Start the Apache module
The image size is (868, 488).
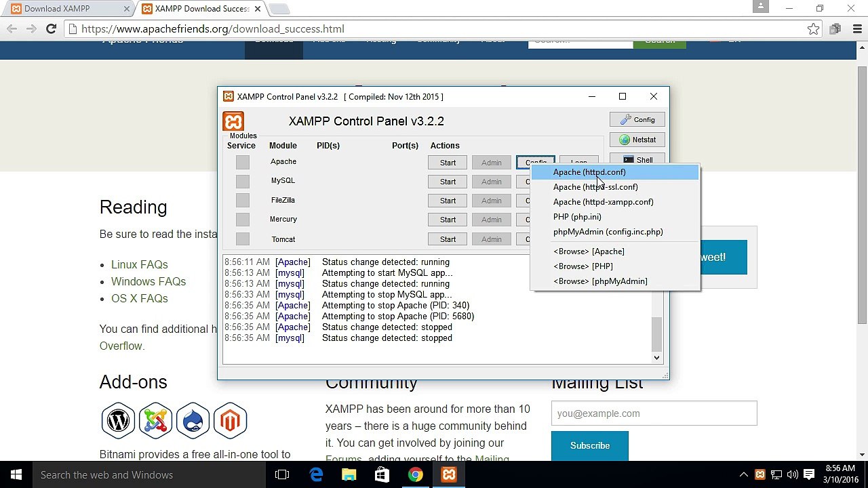448,163
